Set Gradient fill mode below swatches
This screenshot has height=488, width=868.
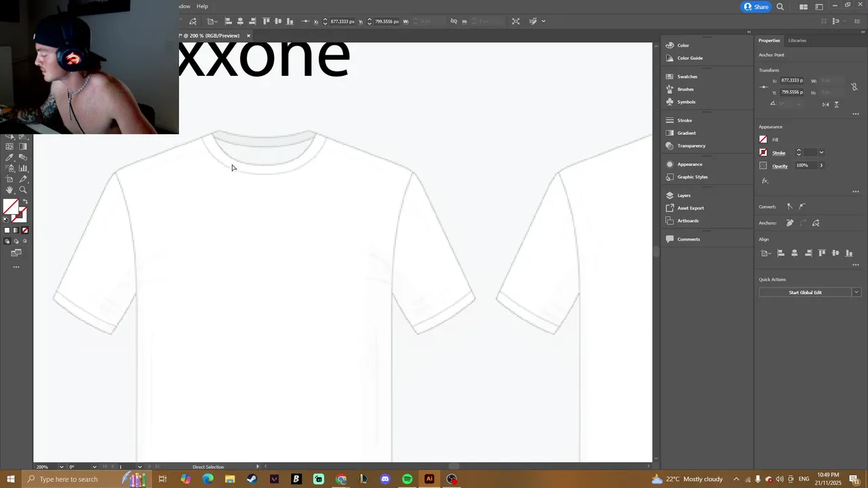tap(16, 230)
